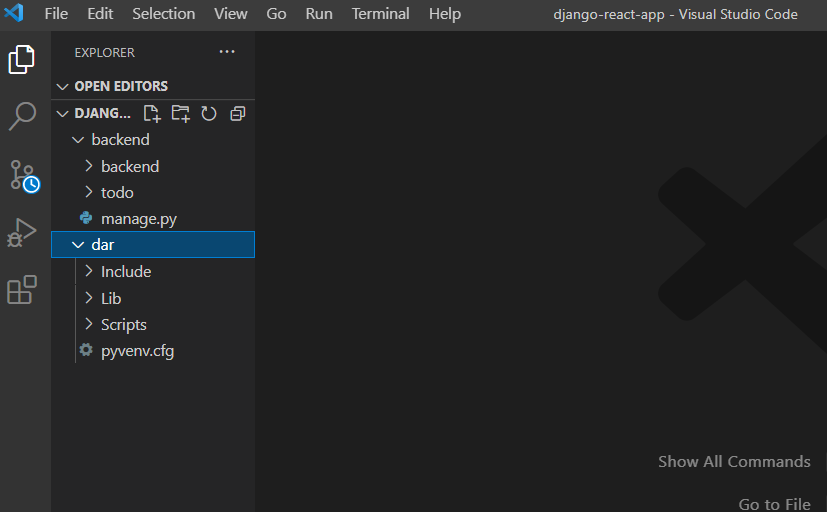
Task: Click the VS Code logo icon
Action: [14, 13]
